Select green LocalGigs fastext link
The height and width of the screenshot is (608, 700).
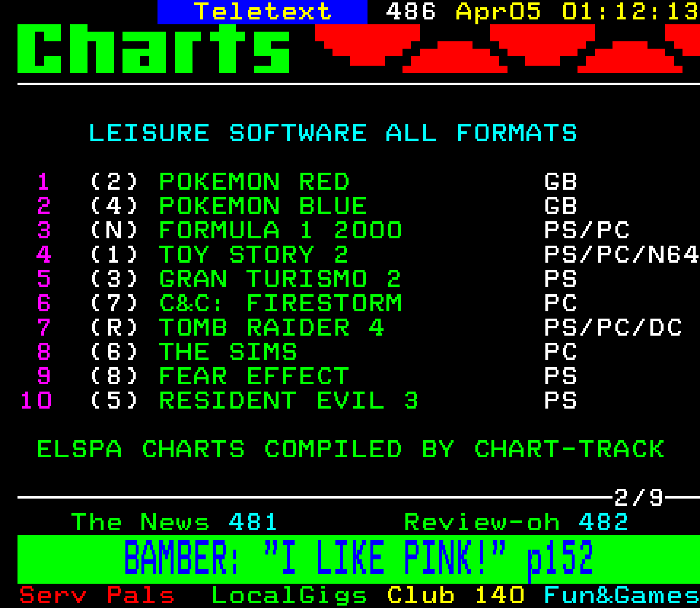click(x=289, y=595)
